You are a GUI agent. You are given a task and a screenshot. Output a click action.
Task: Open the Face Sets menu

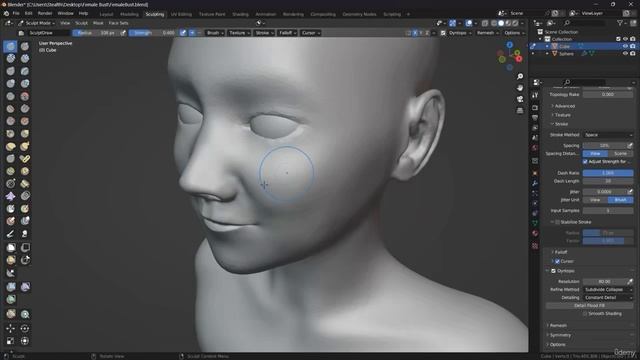pos(118,23)
